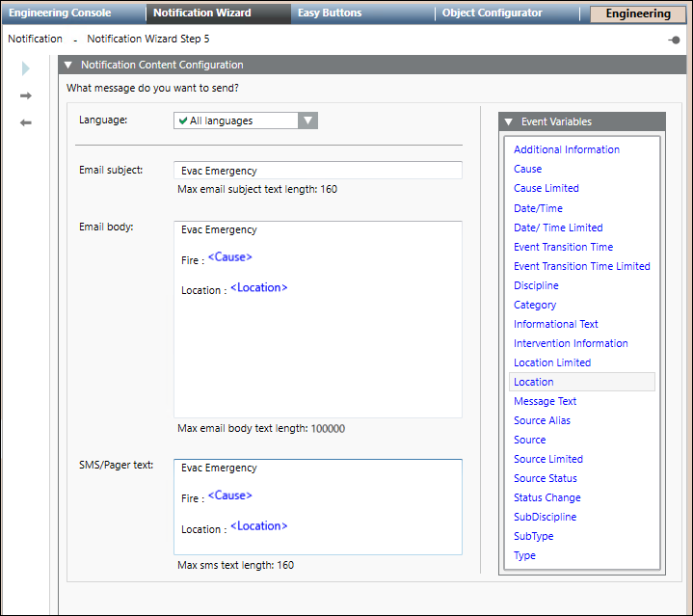The width and height of the screenshot is (693, 616).
Task: Click the left arrow previous-step icon
Action: click(x=26, y=122)
